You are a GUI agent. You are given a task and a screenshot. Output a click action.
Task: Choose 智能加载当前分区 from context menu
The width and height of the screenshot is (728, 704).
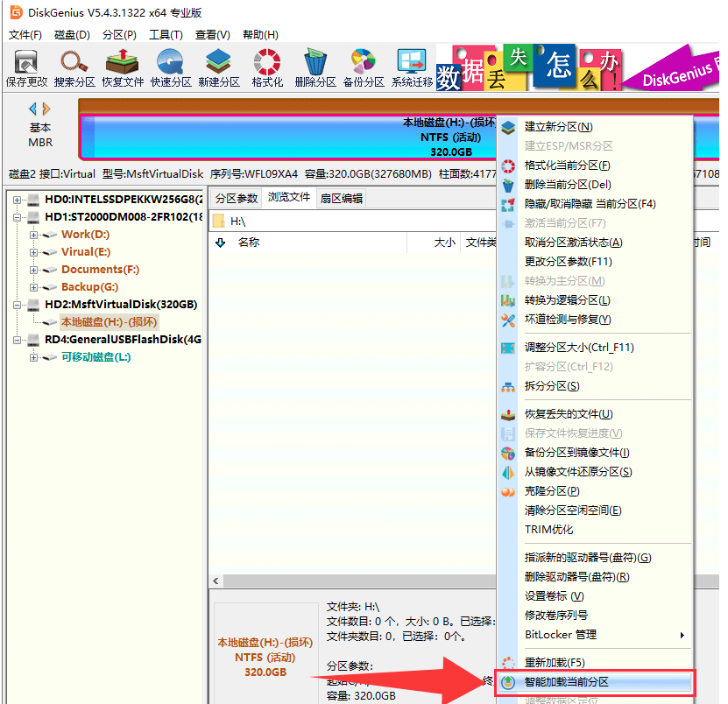(595, 682)
